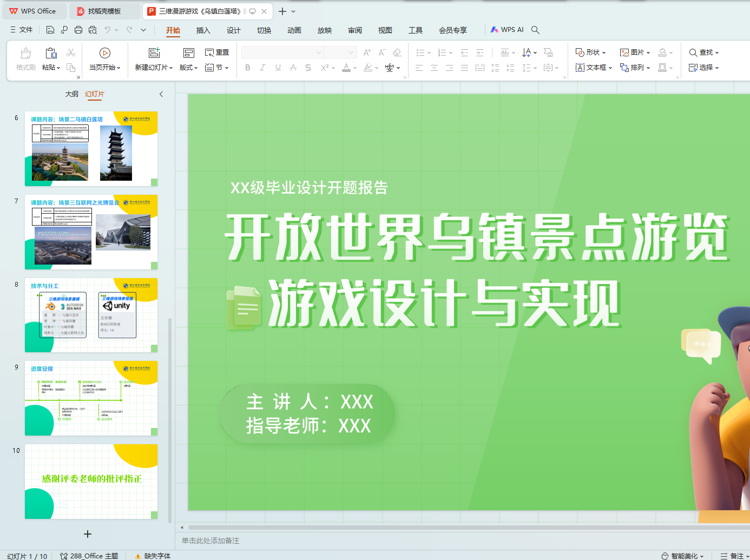Click the font color A swatch
This screenshot has width=750, height=560.
(x=346, y=68)
